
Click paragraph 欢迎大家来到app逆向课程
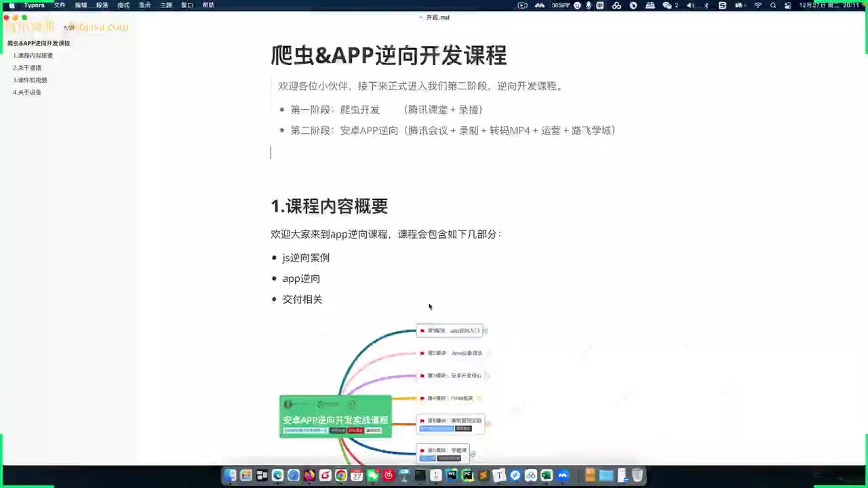tap(385, 234)
